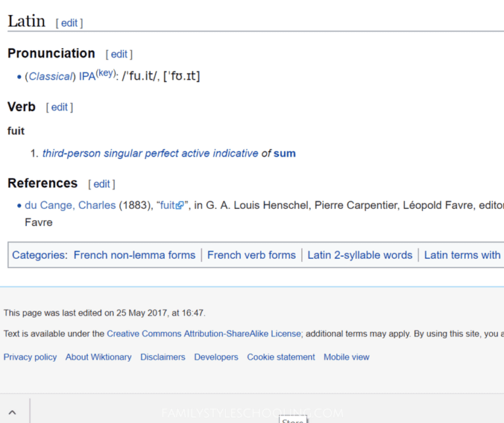Click the chevron up arrow at bottom left
504x423 pixels.
pyautogui.click(x=12, y=412)
